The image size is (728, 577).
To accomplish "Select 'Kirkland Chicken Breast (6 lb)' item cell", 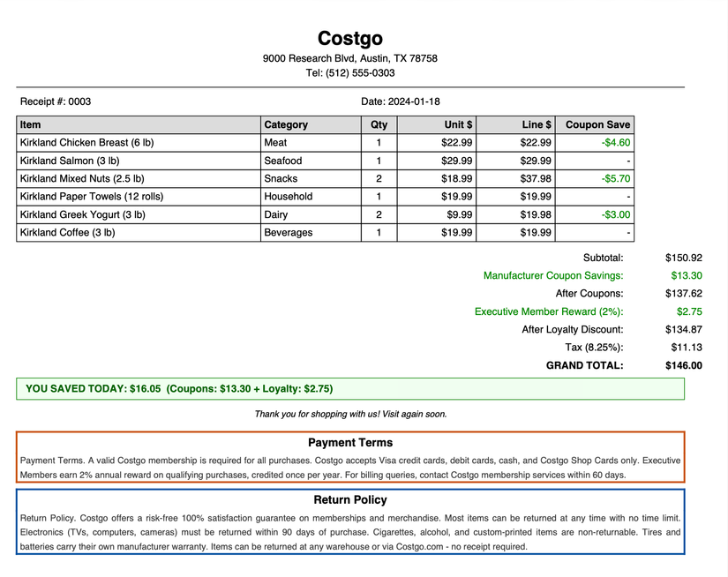I will [139, 143].
